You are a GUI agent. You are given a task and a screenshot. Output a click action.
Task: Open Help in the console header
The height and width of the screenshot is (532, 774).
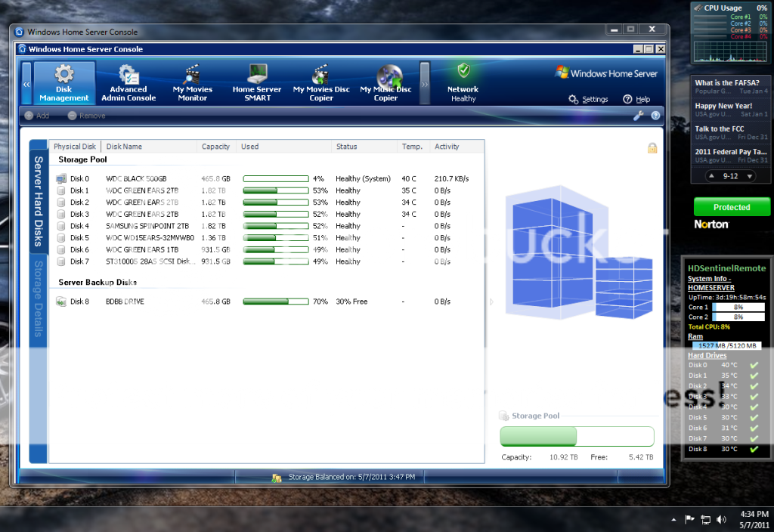(636, 100)
